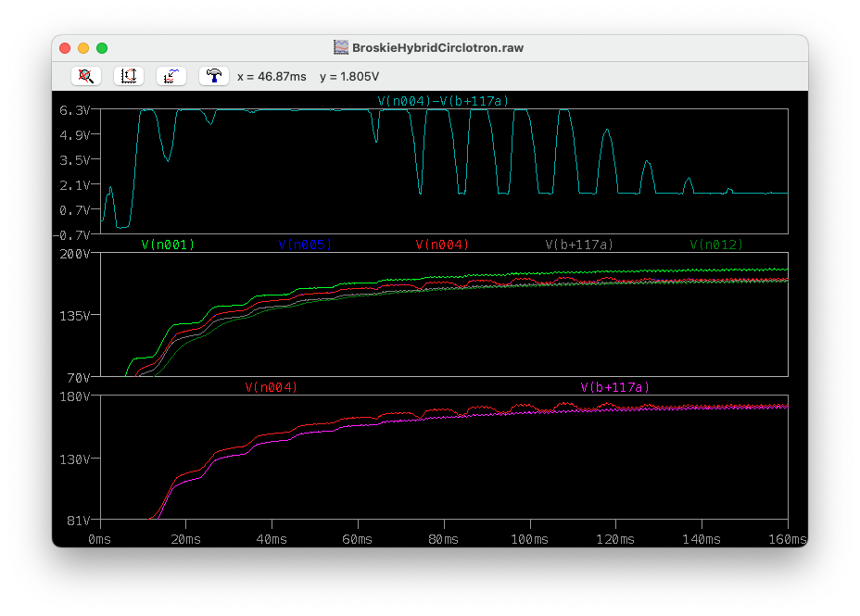The height and width of the screenshot is (616, 860).
Task: Click the 100ms time axis label
Action: pos(530,540)
